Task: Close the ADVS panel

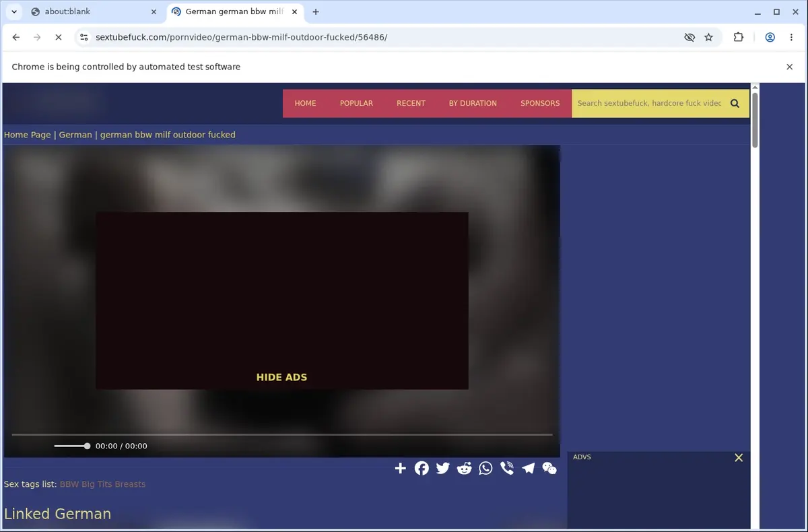Action: point(739,458)
